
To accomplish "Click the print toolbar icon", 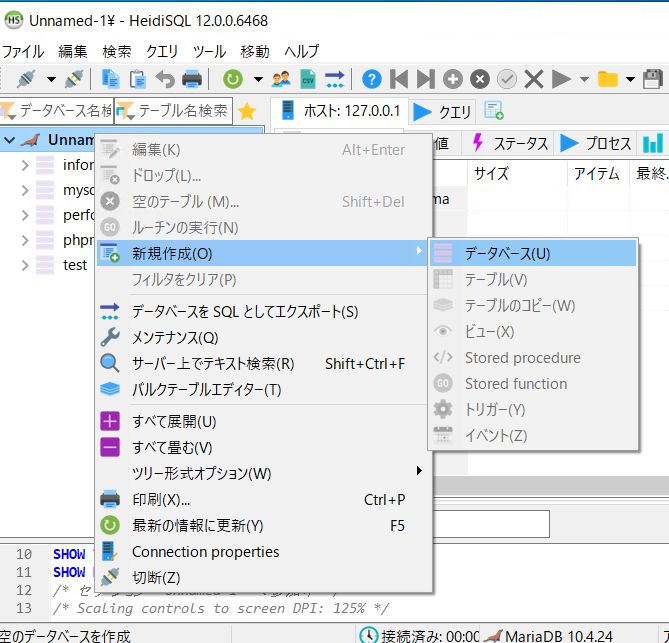I will click(192, 79).
